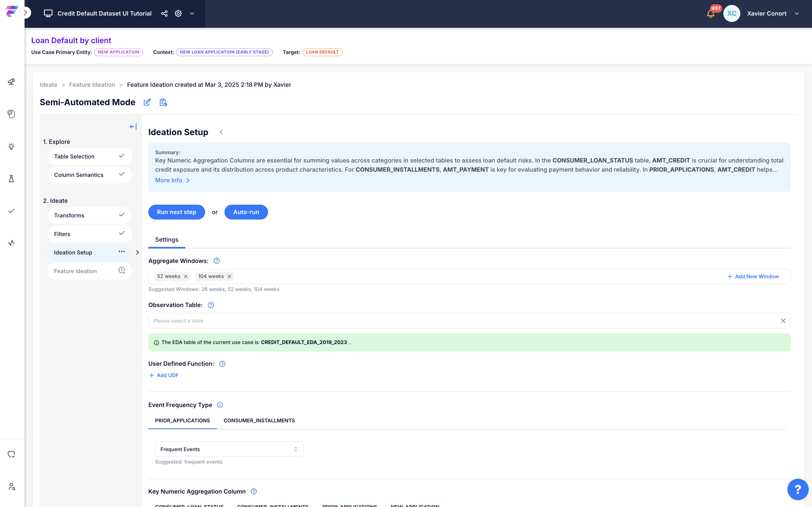Open the pending Feature Ideation step
Screen dimensions: 812x507
tap(90, 271)
